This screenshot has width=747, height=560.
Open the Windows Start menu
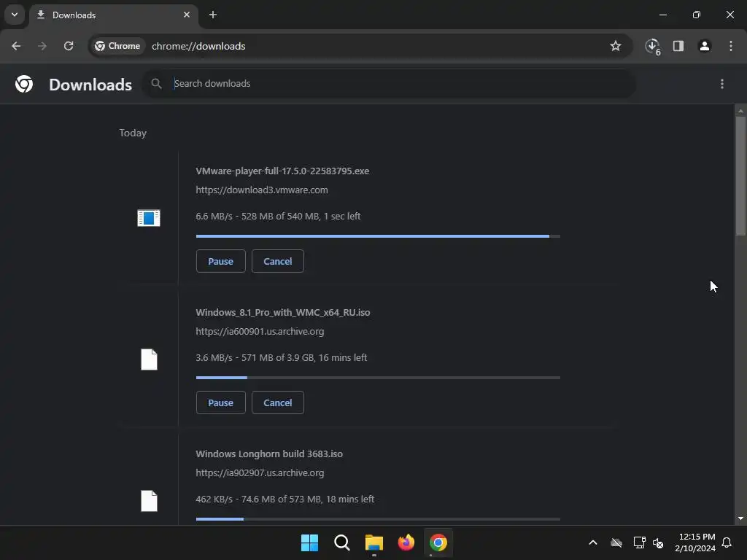coord(309,542)
